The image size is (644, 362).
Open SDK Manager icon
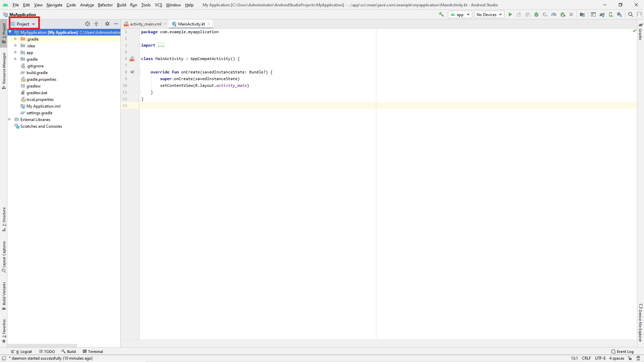[x=620, y=14]
